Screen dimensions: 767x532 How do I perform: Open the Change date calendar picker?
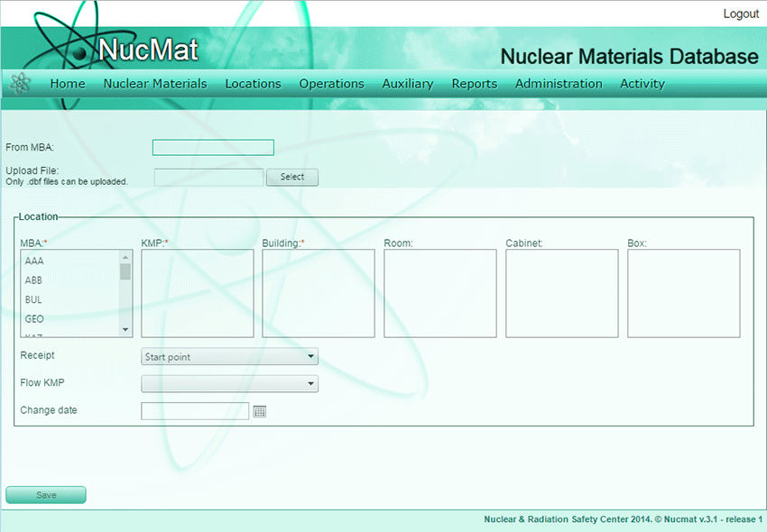(x=260, y=411)
